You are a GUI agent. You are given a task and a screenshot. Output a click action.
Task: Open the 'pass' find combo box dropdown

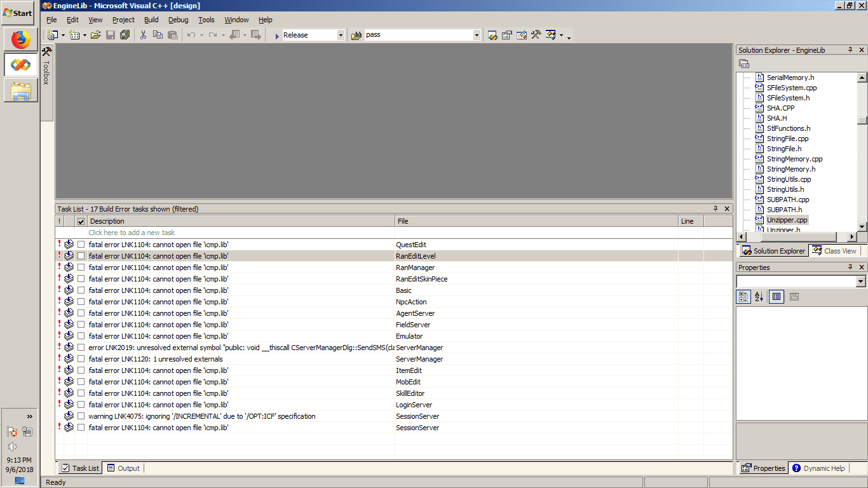[477, 35]
